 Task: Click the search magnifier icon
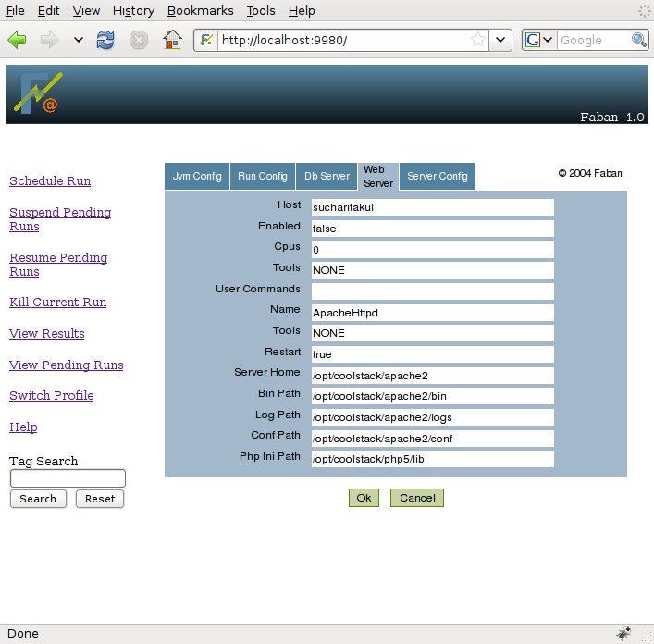tap(639, 40)
